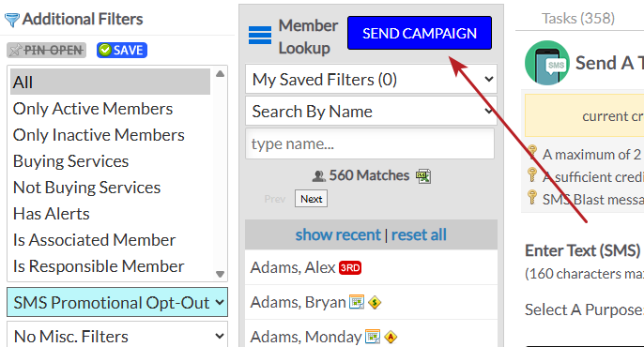Viewport: 644px width, 347px height.
Task: Toggle the PIN OPEN button
Action: coord(46,50)
